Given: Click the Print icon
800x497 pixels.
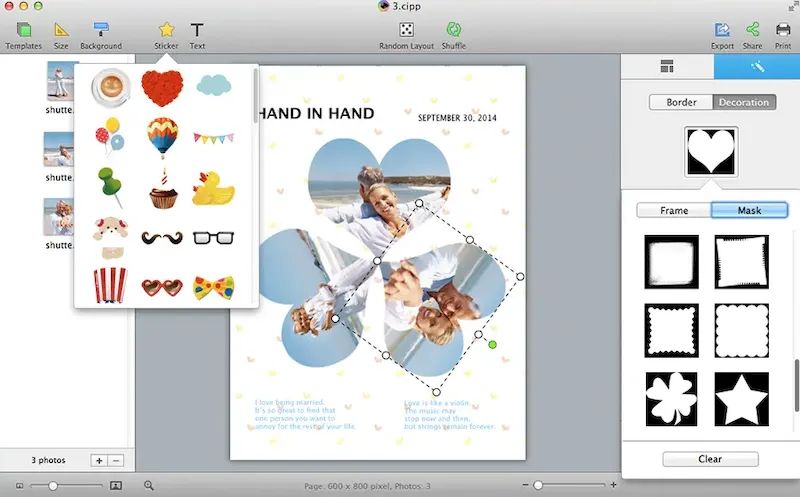Looking at the screenshot, I should [783, 30].
